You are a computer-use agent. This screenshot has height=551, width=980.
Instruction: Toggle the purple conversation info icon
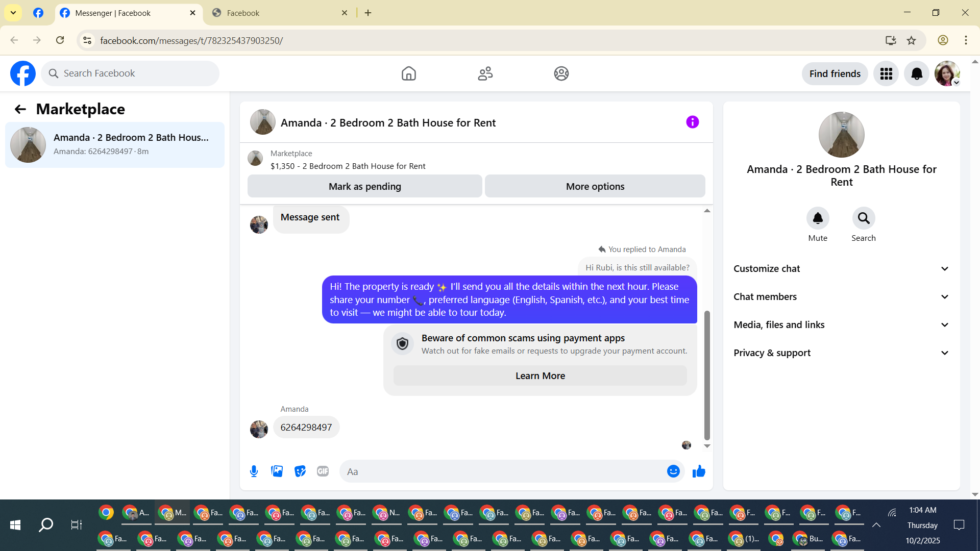(692, 122)
